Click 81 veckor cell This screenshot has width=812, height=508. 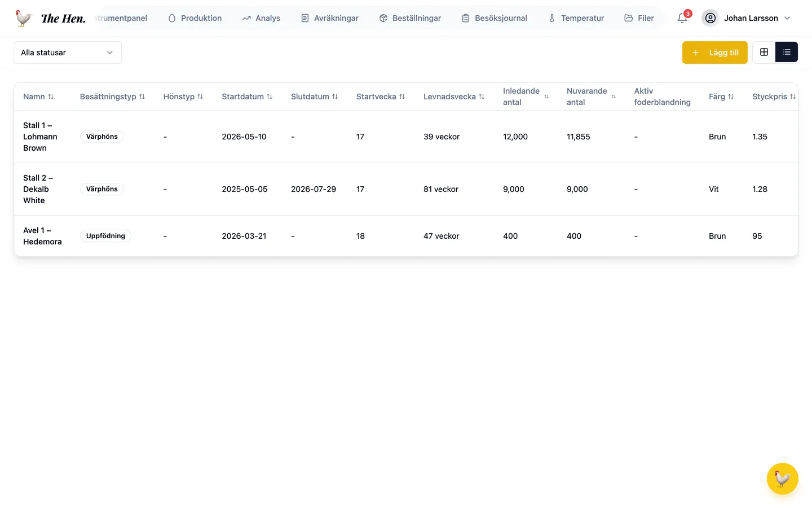tap(441, 189)
